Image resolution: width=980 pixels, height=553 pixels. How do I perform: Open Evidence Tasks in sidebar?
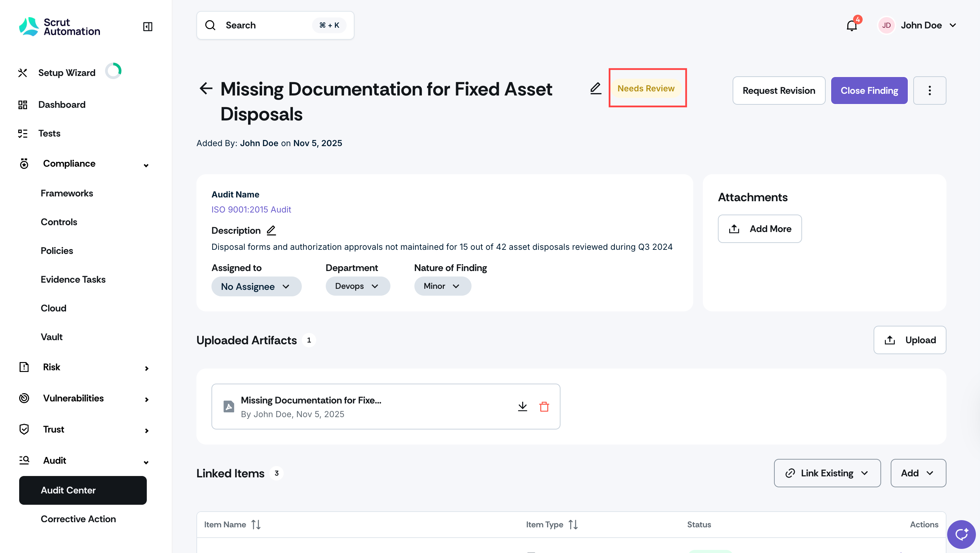coord(73,279)
